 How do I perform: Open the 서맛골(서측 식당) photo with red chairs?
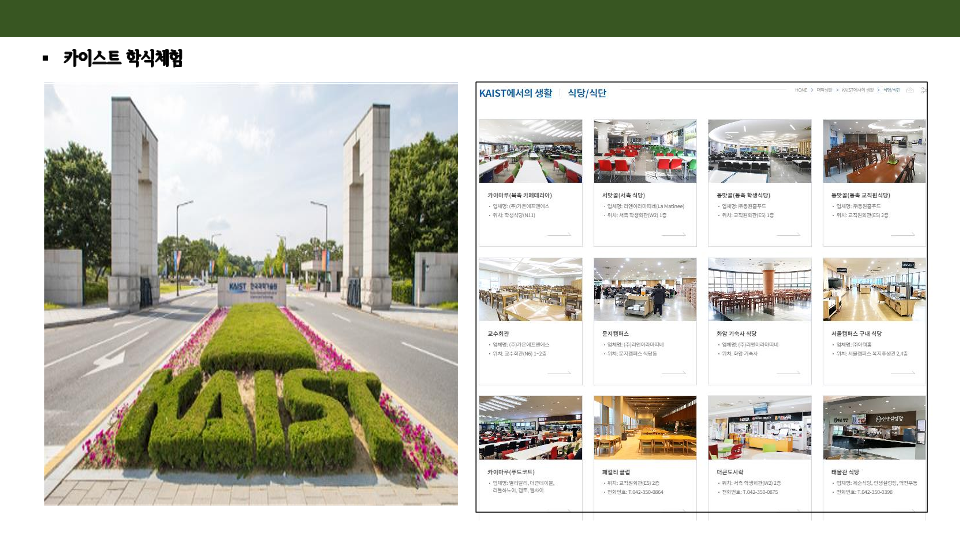coord(645,151)
